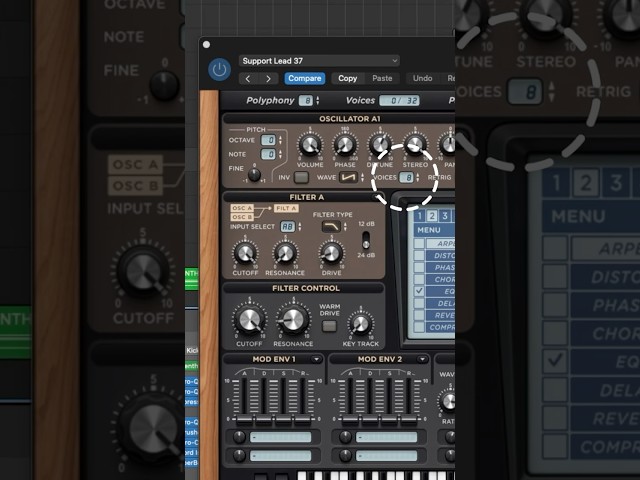Toggle the plugin power bypass button
Viewport: 640px width, 480px height.
point(219,69)
